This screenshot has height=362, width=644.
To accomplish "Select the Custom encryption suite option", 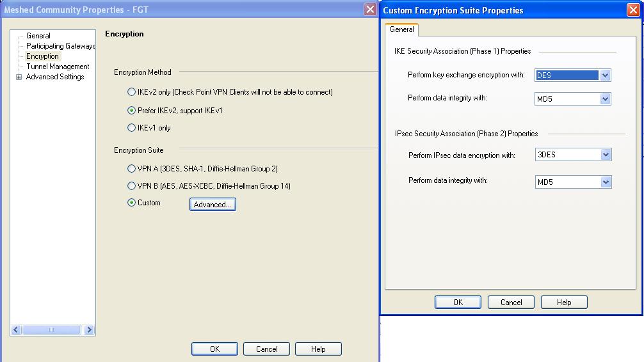I will pos(131,203).
